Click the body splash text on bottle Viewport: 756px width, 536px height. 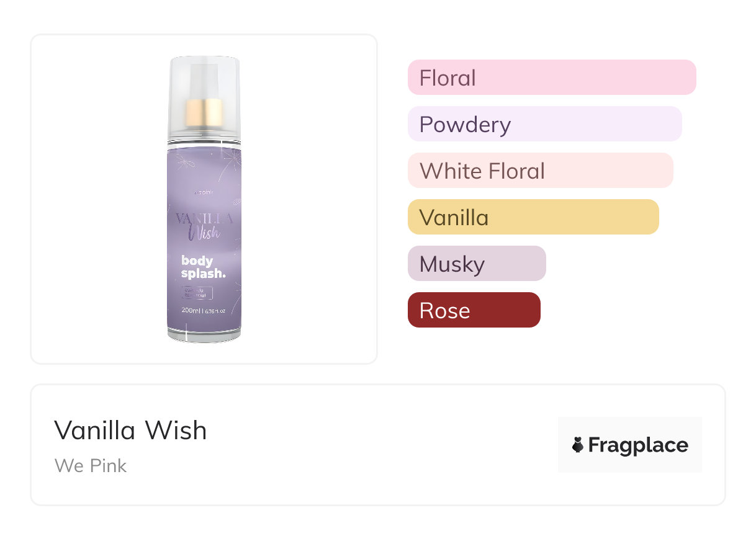tap(202, 267)
